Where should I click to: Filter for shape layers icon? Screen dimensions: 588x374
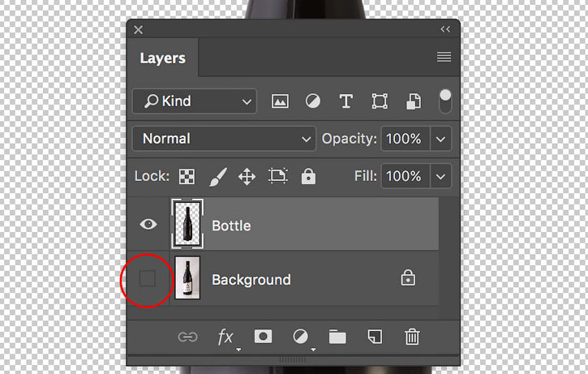[x=380, y=101]
